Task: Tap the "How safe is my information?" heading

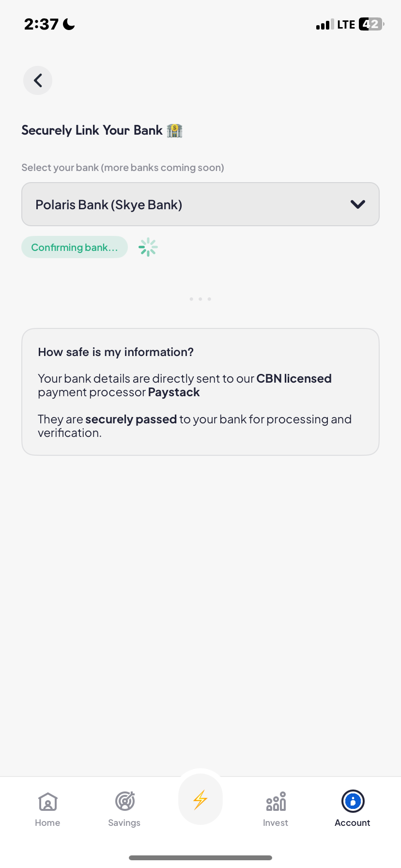Action: click(x=116, y=352)
